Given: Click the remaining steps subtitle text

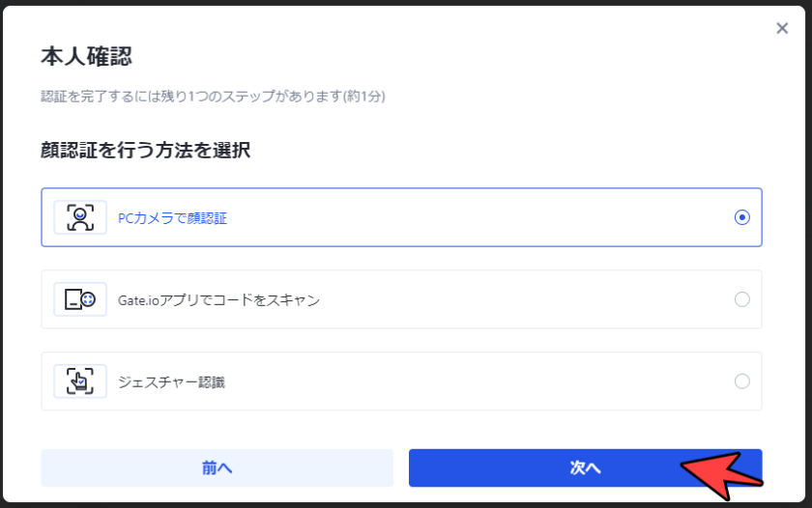Looking at the screenshot, I should pos(213,97).
